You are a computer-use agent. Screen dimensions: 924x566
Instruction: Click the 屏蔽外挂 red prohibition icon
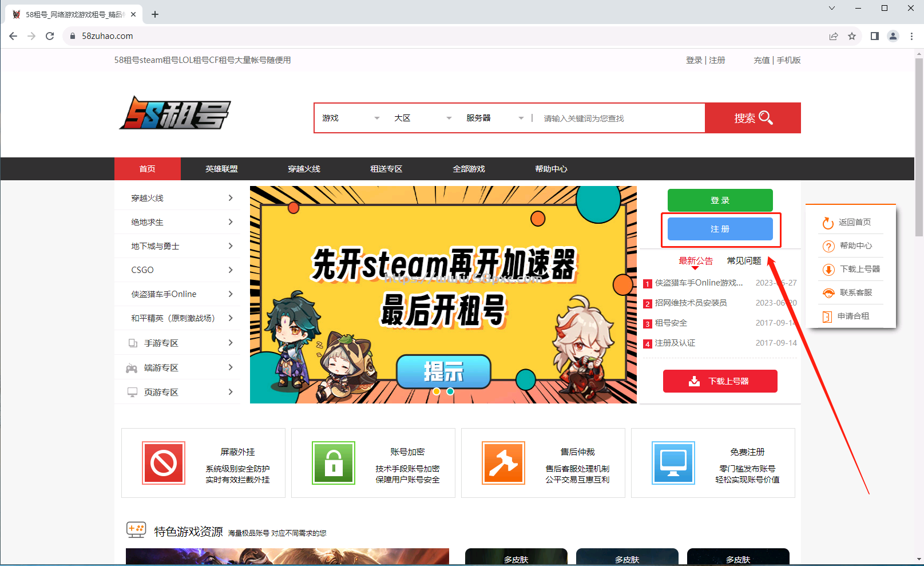click(x=164, y=463)
